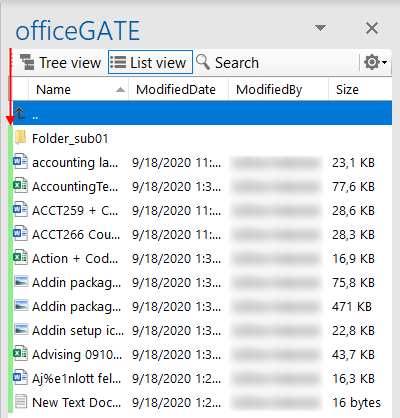400x418 pixels.
Task: Select the Folder_sub01 folder icon
Action: [21, 137]
